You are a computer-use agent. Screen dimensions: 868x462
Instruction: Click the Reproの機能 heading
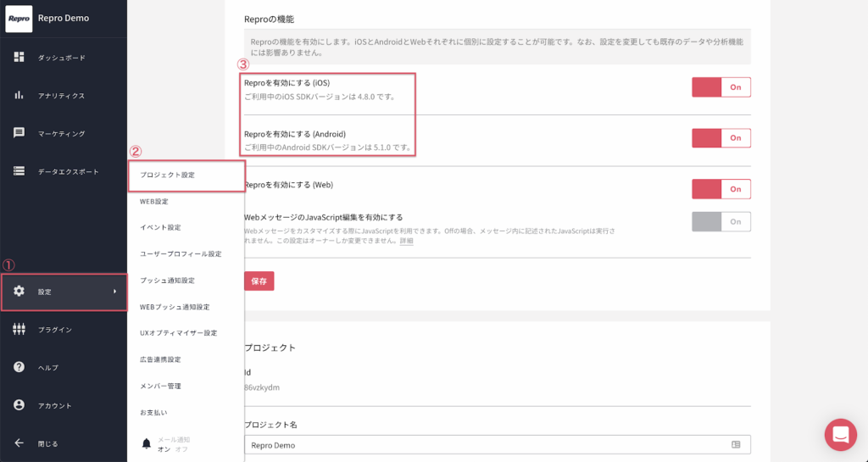pos(269,19)
